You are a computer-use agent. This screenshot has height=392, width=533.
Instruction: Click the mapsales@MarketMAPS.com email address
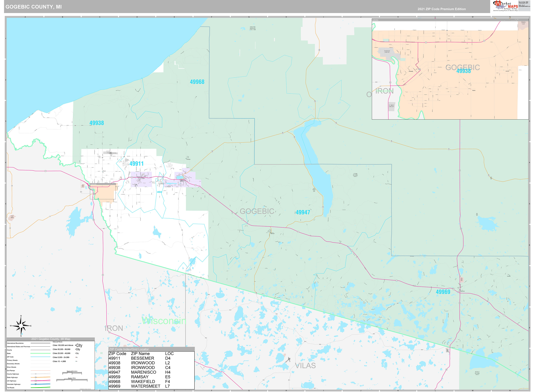coord(525,6)
